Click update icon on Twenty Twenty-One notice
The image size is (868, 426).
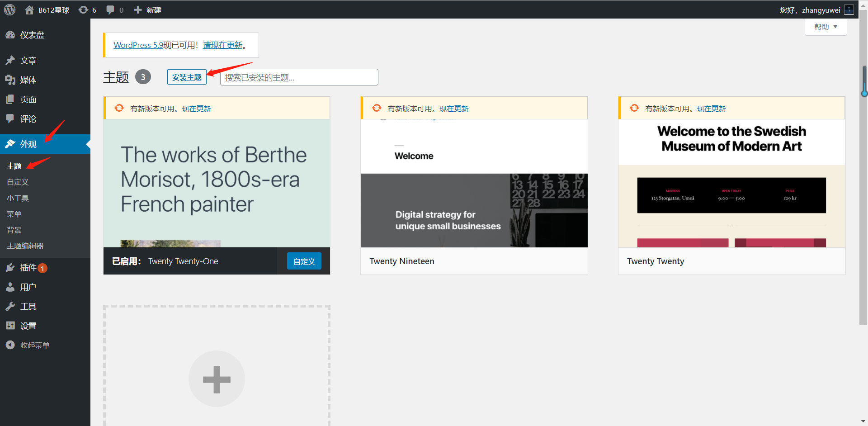tap(119, 108)
